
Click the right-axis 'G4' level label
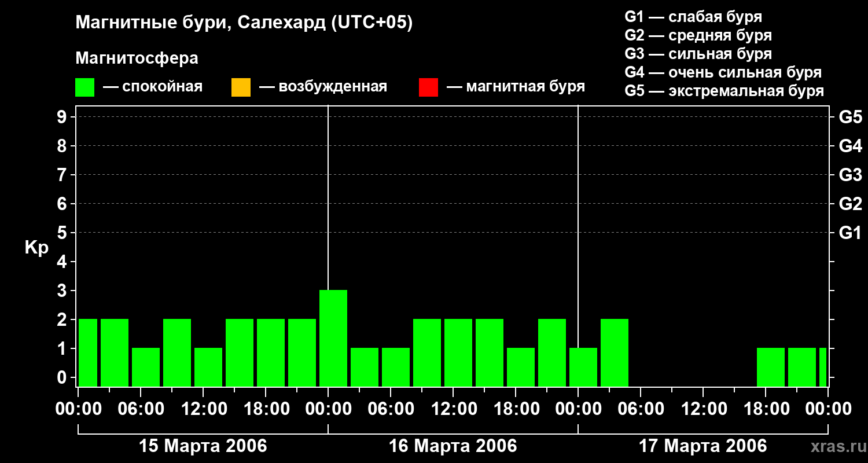click(851, 146)
